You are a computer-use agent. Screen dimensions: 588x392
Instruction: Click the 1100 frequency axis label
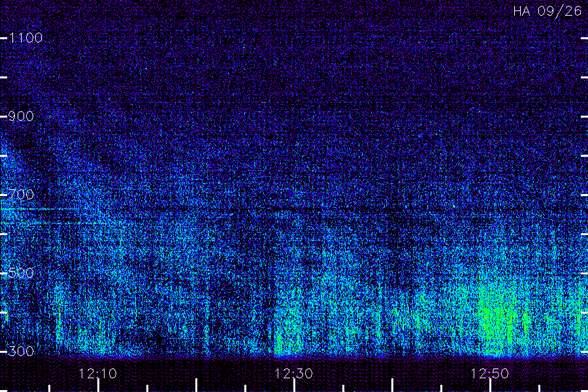coord(26,38)
